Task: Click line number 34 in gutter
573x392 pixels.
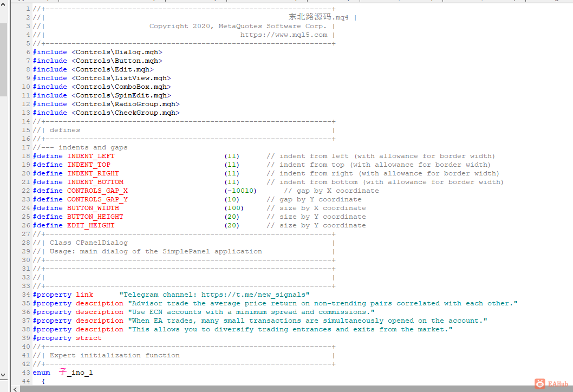Action: (x=25, y=295)
